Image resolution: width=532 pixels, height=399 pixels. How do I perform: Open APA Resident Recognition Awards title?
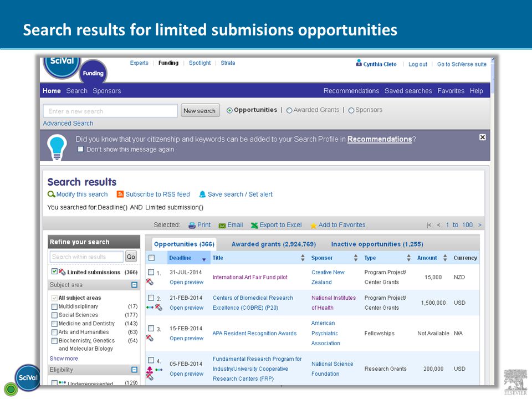[x=254, y=333]
